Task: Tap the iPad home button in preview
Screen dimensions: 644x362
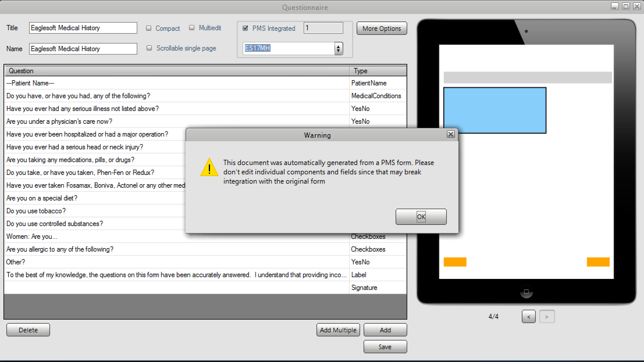Action: coord(526,291)
